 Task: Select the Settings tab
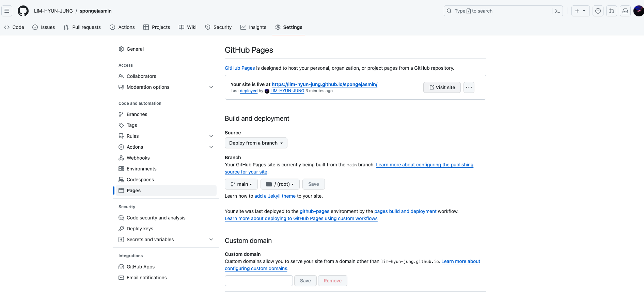tap(289, 27)
